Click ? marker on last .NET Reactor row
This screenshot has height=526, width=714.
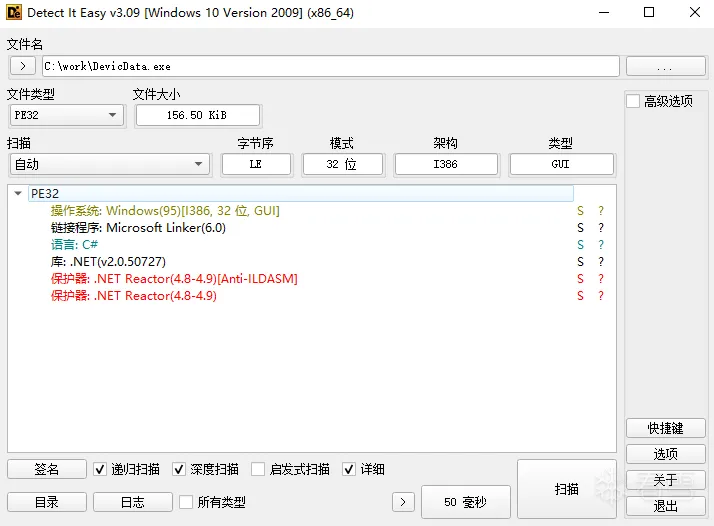(601, 296)
